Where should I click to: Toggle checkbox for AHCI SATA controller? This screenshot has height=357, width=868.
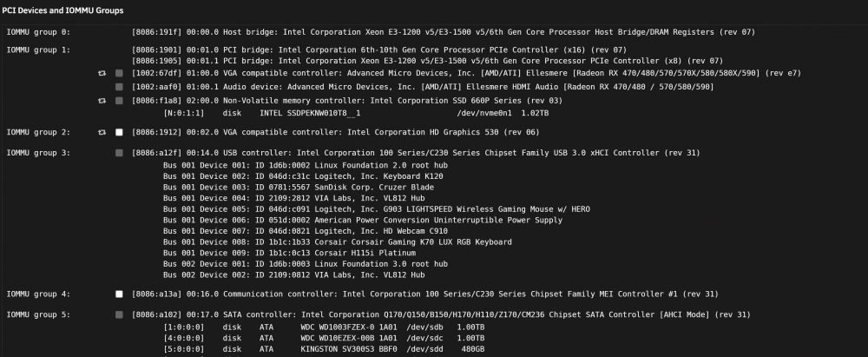pyautogui.click(x=119, y=314)
